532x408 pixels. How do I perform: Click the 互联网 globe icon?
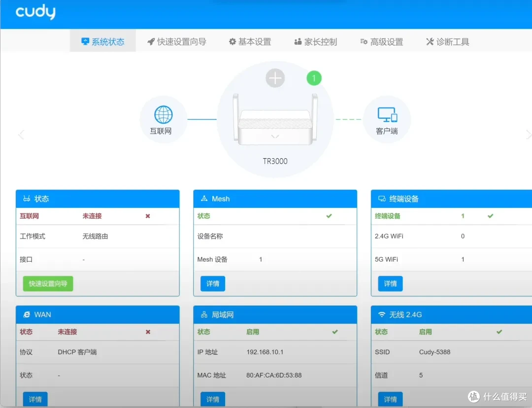click(x=163, y=115)
